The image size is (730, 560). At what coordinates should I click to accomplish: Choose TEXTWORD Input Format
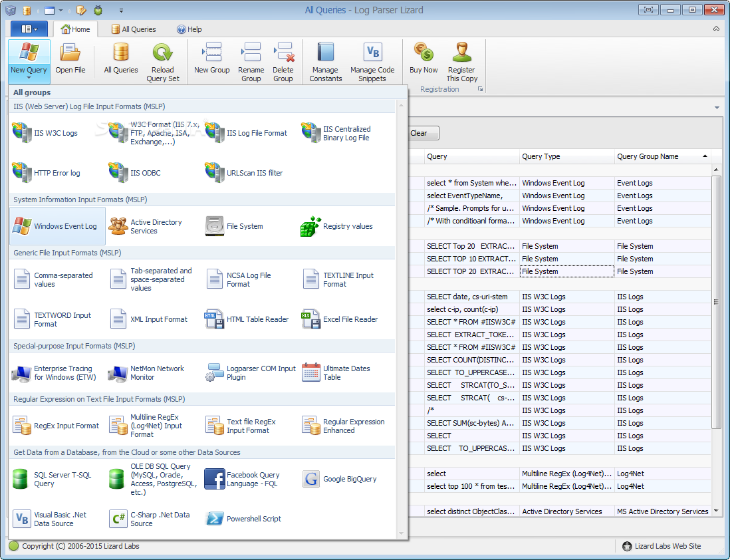click(57, 320)
